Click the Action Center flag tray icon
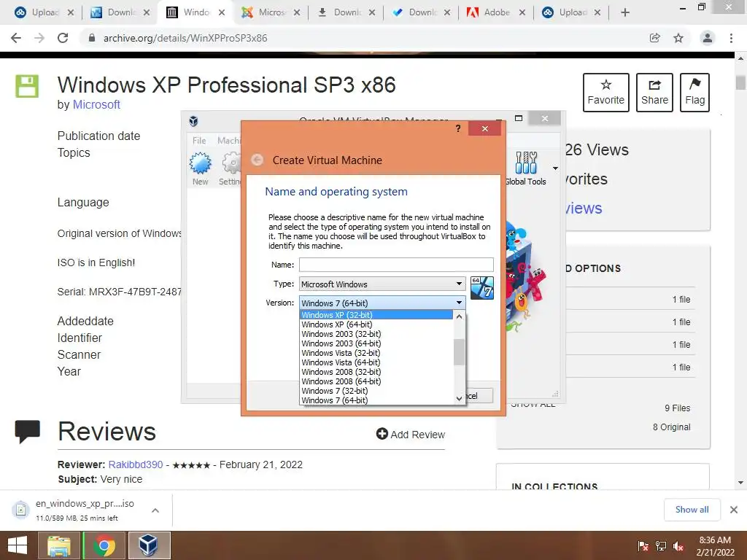The width and height of the screenshot is (747, 560). coord(643,545)
